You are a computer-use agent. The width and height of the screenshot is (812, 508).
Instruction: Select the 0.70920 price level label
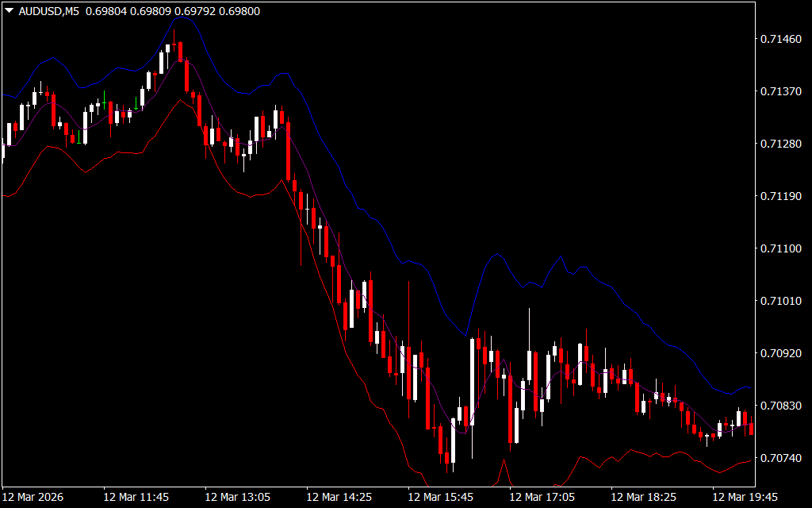(x=779, y=353)
